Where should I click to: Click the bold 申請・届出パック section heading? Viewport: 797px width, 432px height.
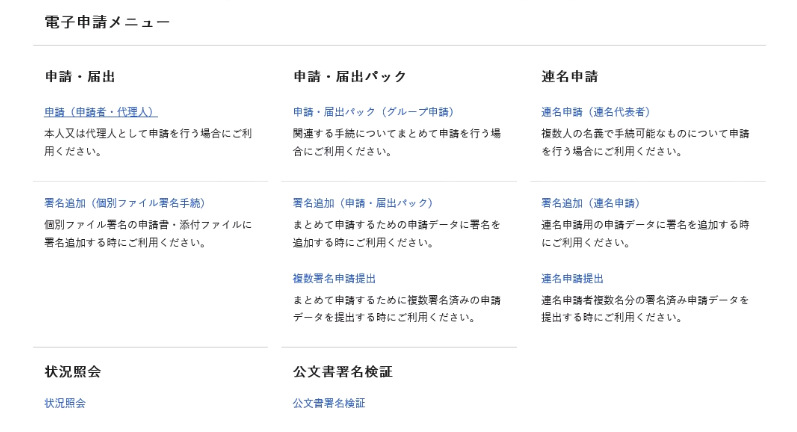tap(350, 76)
